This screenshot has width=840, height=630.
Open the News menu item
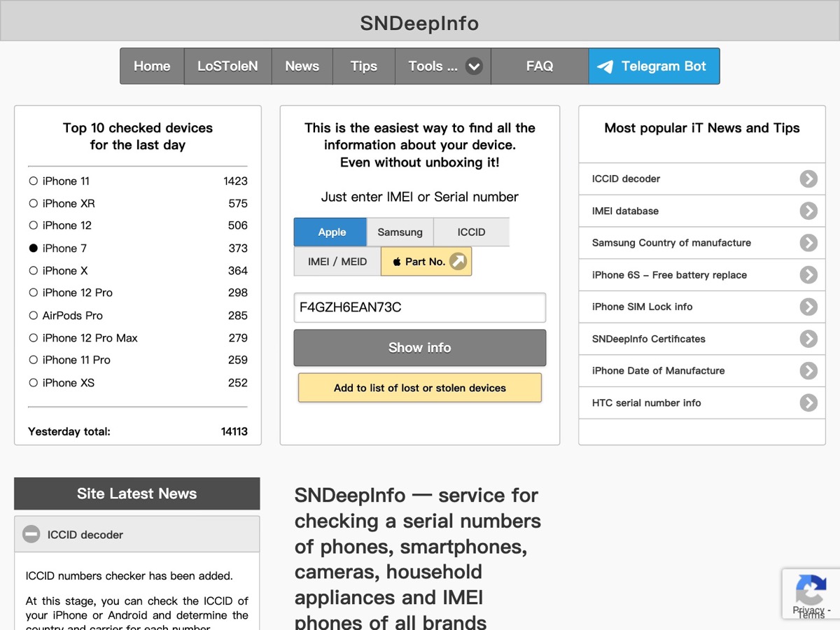302,66
